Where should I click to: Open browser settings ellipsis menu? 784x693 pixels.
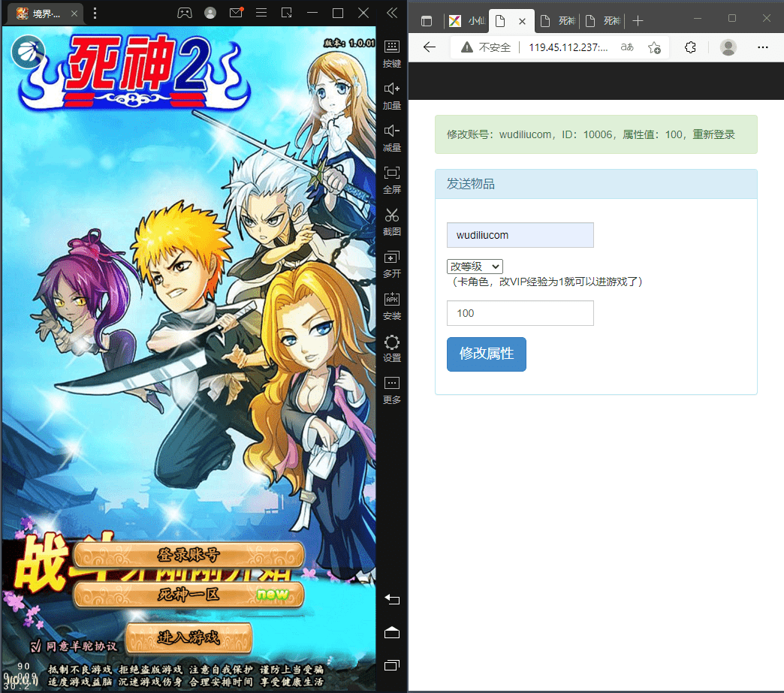[762, 47]
